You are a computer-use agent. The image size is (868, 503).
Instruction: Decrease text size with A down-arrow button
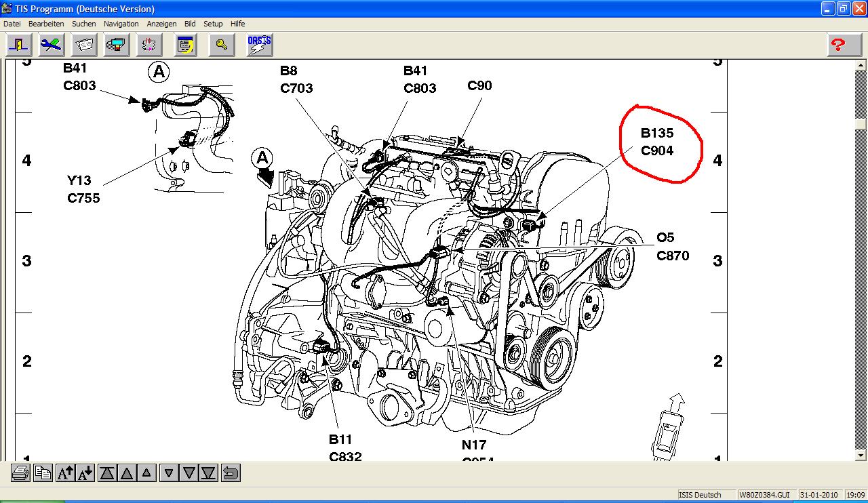pos(85,472)
